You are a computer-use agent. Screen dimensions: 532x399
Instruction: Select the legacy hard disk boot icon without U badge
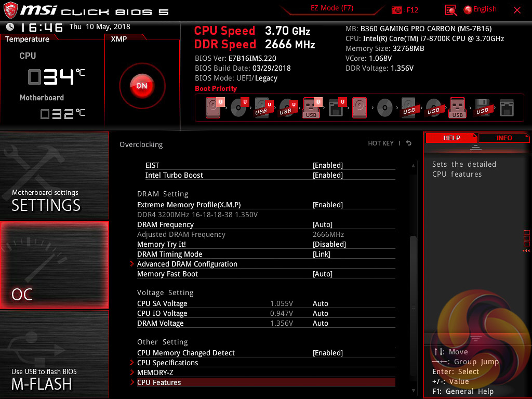[360, 108]
